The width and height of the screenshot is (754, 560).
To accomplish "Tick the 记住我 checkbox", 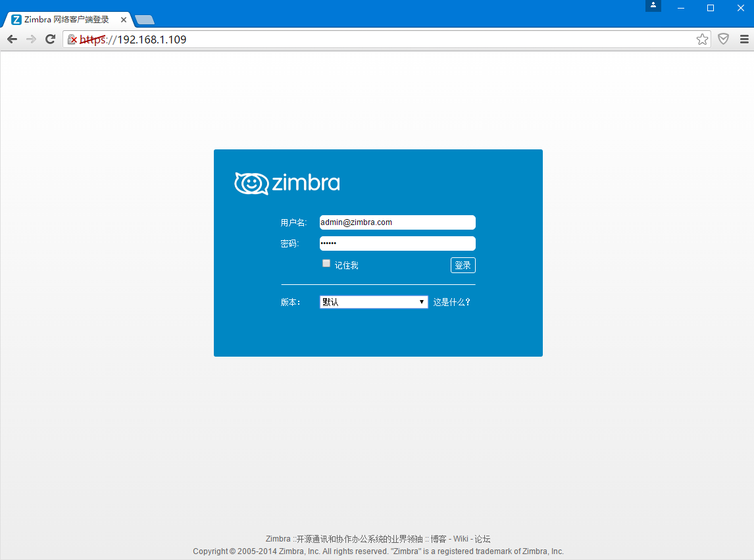I will [326, 263].
